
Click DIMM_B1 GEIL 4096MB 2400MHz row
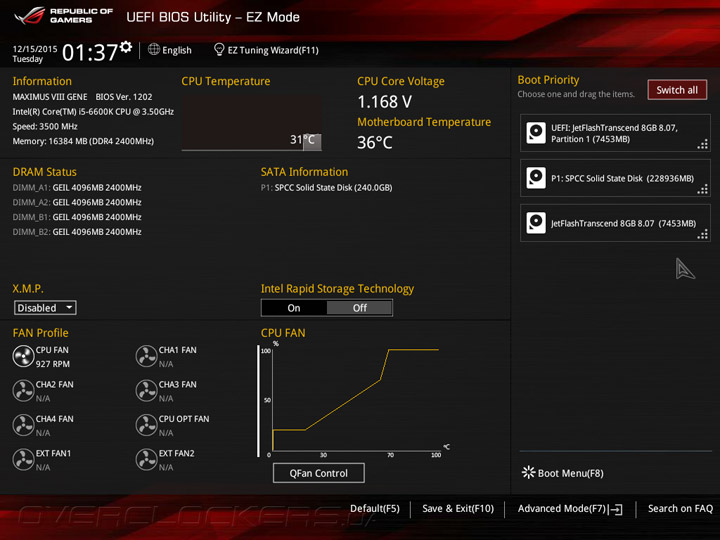coord(77,217)
